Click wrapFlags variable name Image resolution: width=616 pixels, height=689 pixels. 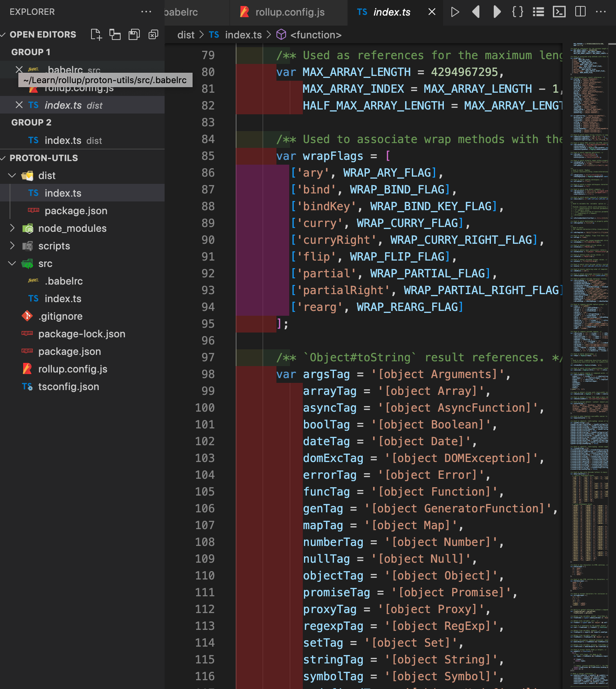(333, 156)
